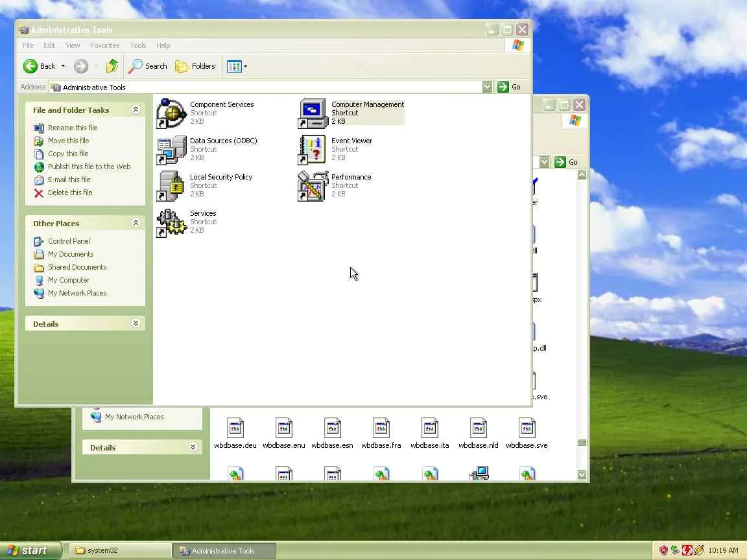Expand Details panel in system32 window

(x=193, y=447)
